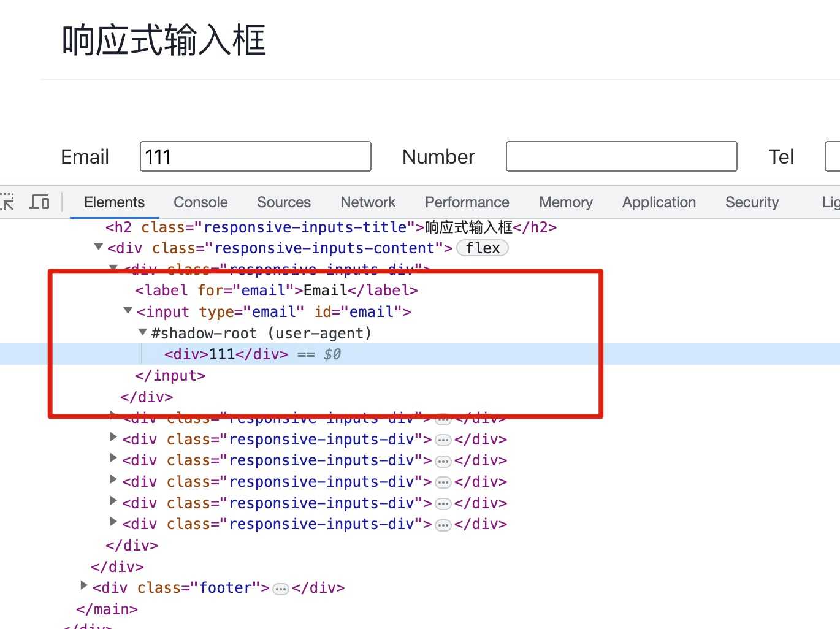Click the ellipsis in the last responsive-inputs-div row
This screenshot has height=629, width=840.
tap(443, 525)
